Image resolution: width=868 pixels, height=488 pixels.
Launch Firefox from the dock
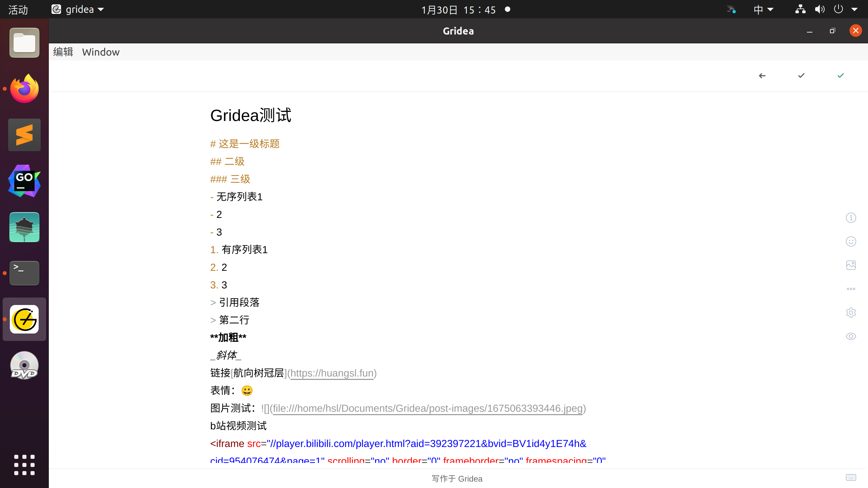(x=24, y=88)
